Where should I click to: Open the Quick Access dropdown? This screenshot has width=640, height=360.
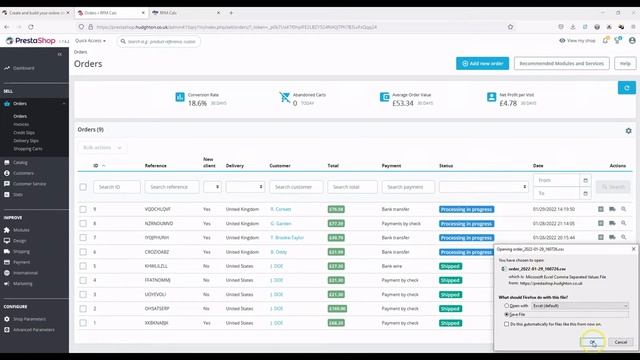click(x=90, y=41)
